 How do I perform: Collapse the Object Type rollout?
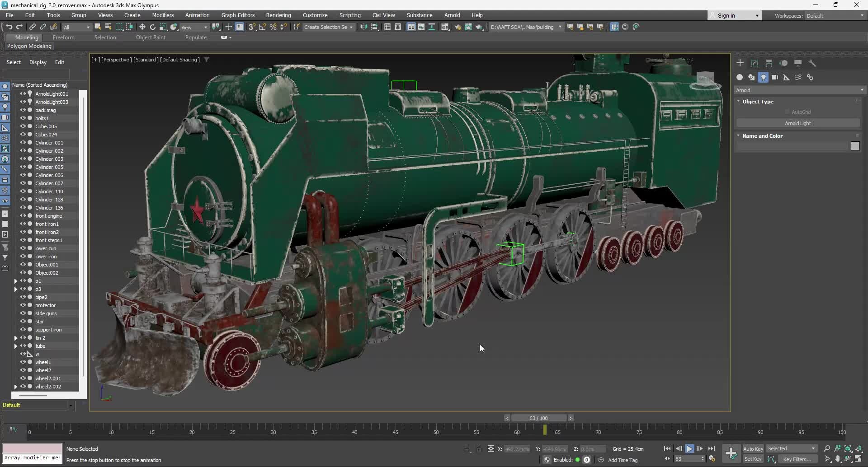pos(739,101)
